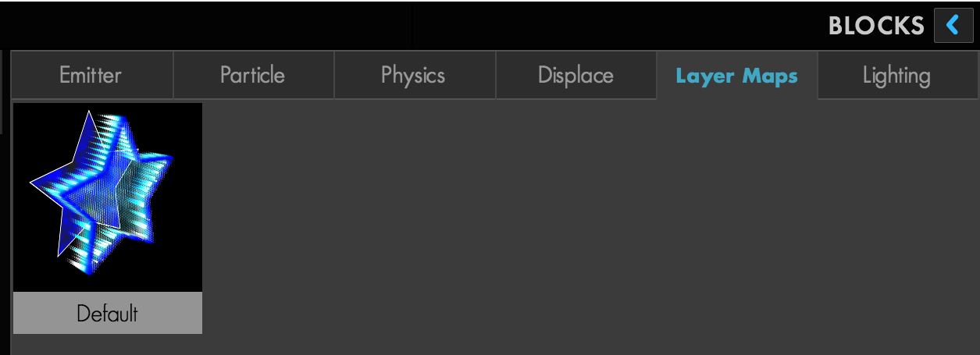Click the Default preset label
This screenshot has height=355, width=980.
[x=108, y=314]
